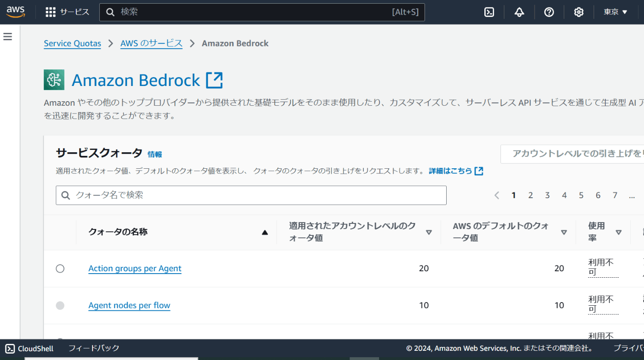Open the 詳細はこちら link

tap(456, 171)
